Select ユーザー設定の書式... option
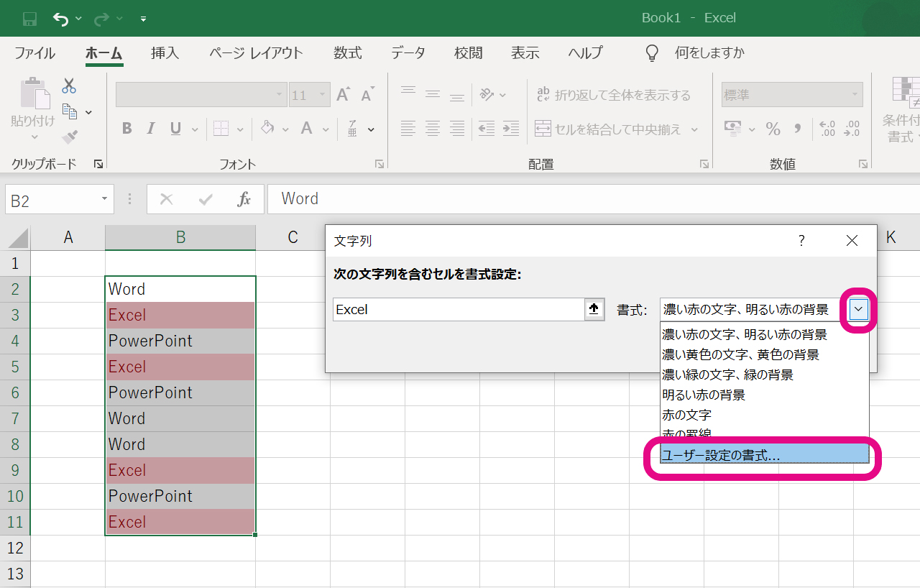The width and height of the screenshot is (920, 588). tap(764, 454)
